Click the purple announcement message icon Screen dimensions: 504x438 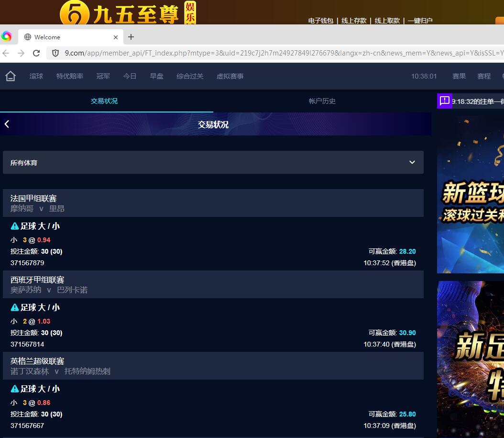pyautogui.click(x=445, y=101)
